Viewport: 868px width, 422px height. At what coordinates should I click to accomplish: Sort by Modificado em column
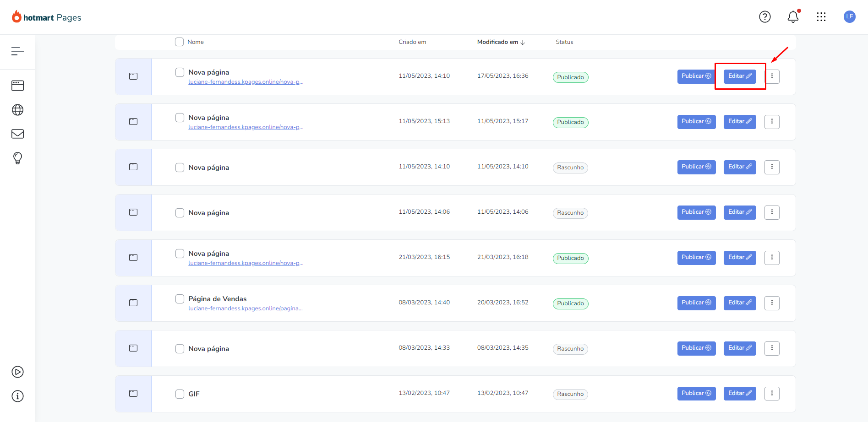tap(501, 42)
